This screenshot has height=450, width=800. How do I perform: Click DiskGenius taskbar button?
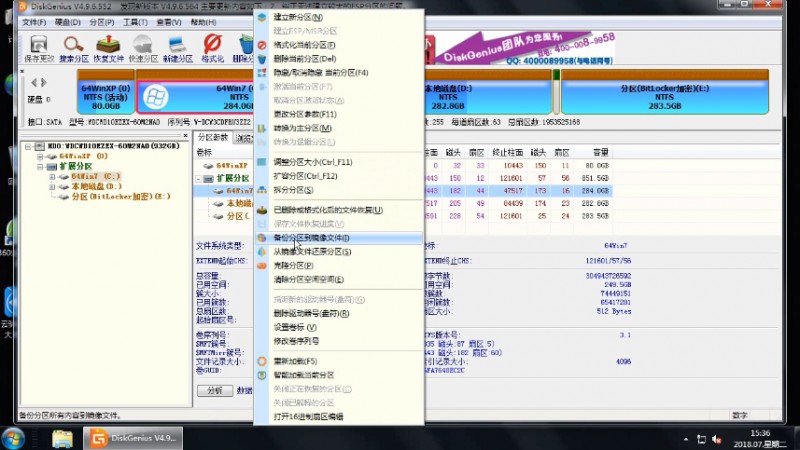pyautogui.click(x=133, y=438)
